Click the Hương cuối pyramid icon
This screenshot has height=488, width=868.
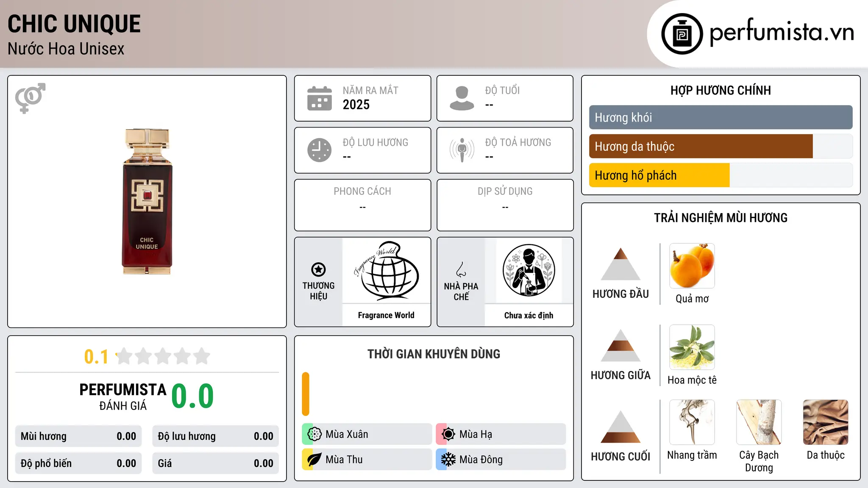click(620, 427)
